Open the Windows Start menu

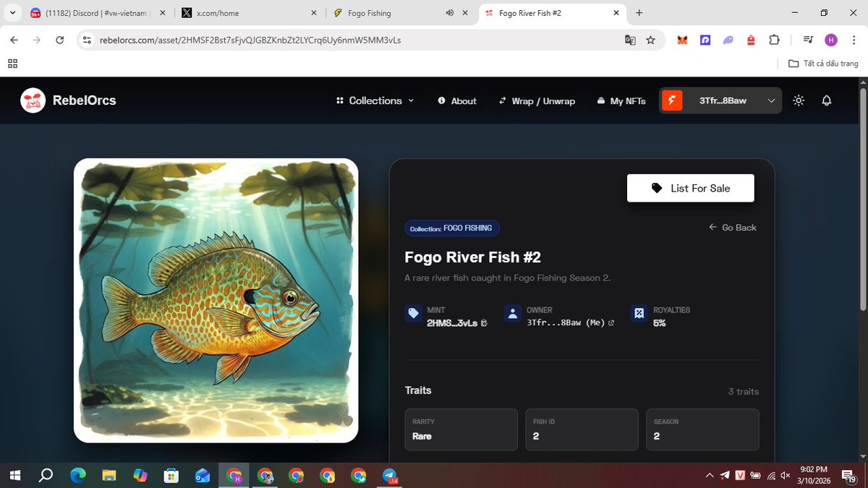tap(14, 475)
